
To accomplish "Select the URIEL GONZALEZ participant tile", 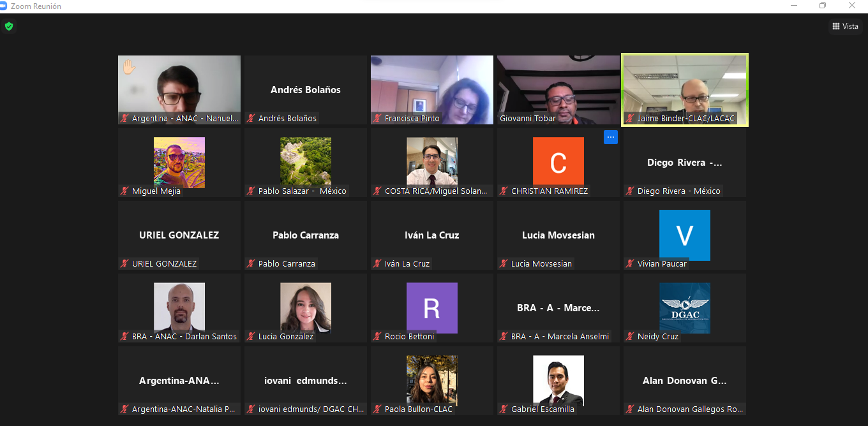I will (x=179, y=235).
